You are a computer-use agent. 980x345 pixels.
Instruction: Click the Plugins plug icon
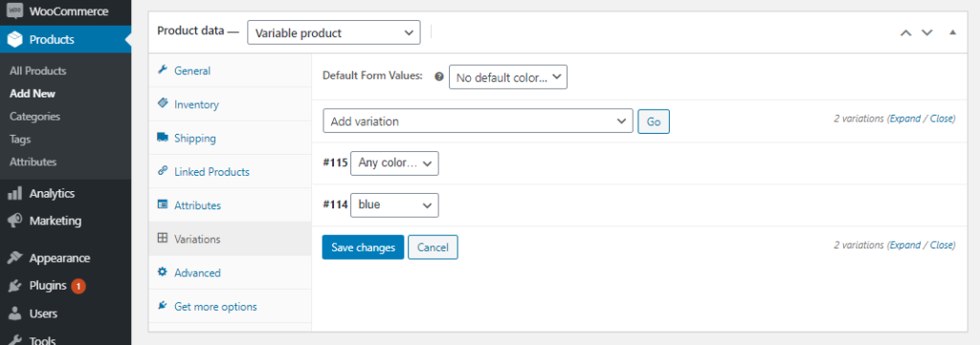[15, 286]
